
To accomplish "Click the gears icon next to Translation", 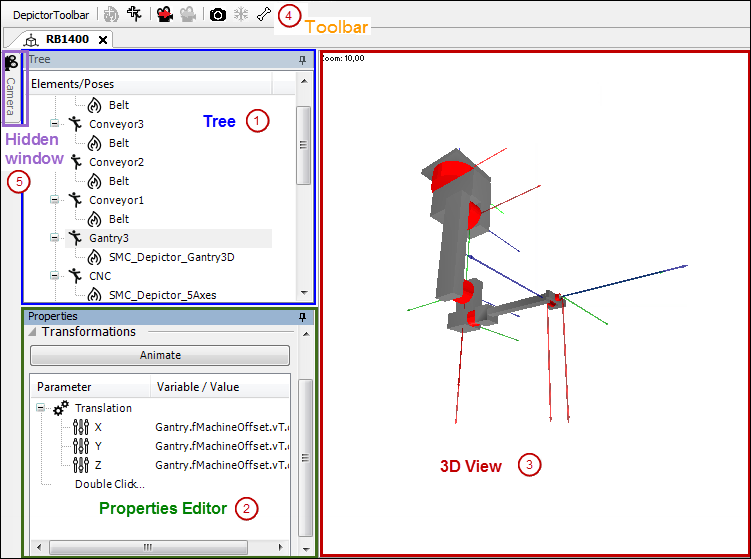I will click(x=61, y=408).
